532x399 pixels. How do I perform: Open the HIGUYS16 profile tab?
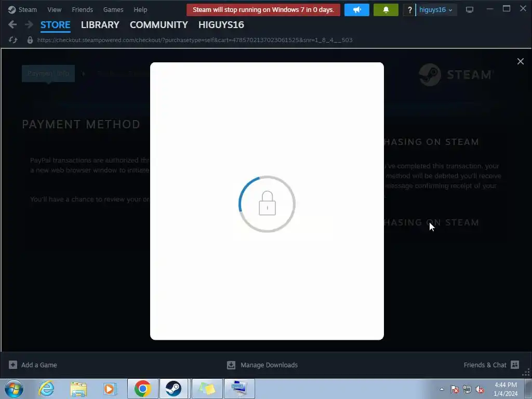pyautogui.click(x=221, y=25)
